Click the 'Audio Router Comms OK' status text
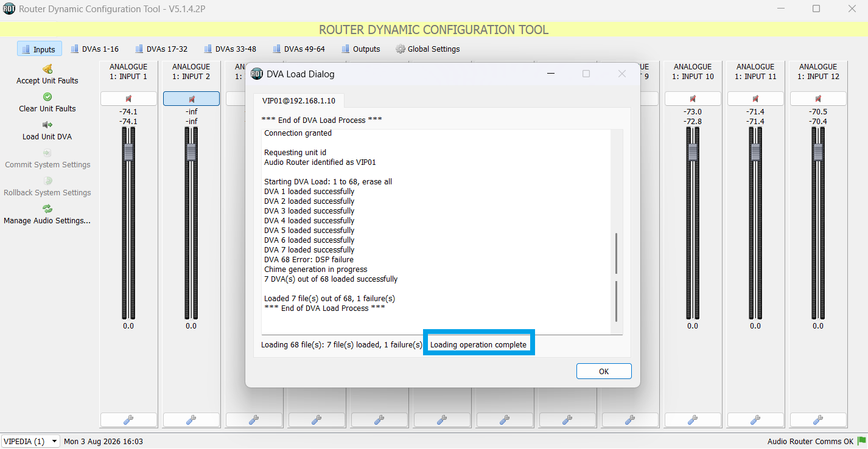 [x=810, y=442]
